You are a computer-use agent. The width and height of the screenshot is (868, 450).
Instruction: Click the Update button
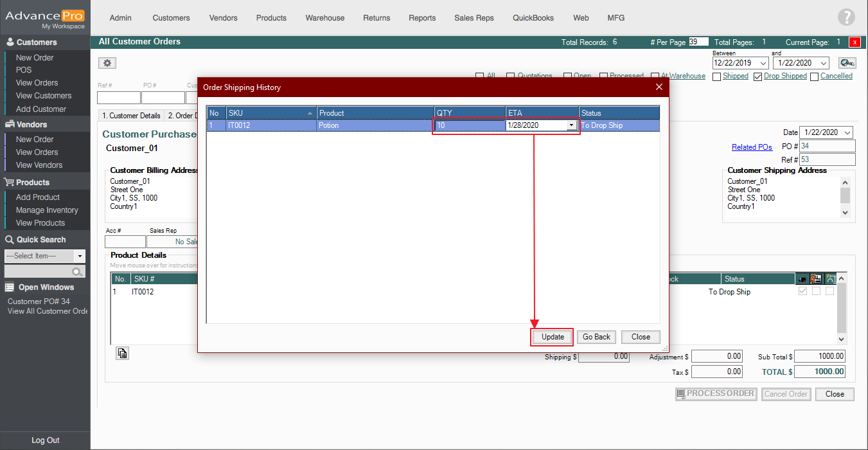click(553, 337)
